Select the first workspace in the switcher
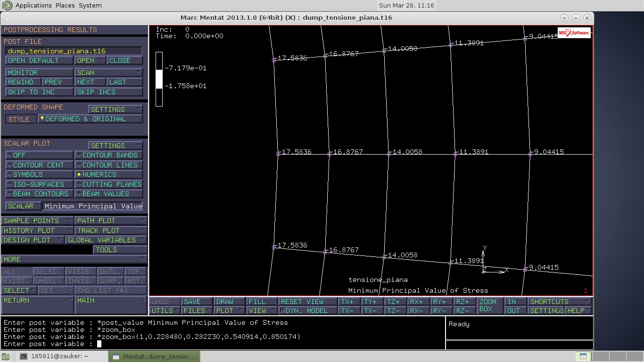Screen dimensions: 644x362 [583, 357]
